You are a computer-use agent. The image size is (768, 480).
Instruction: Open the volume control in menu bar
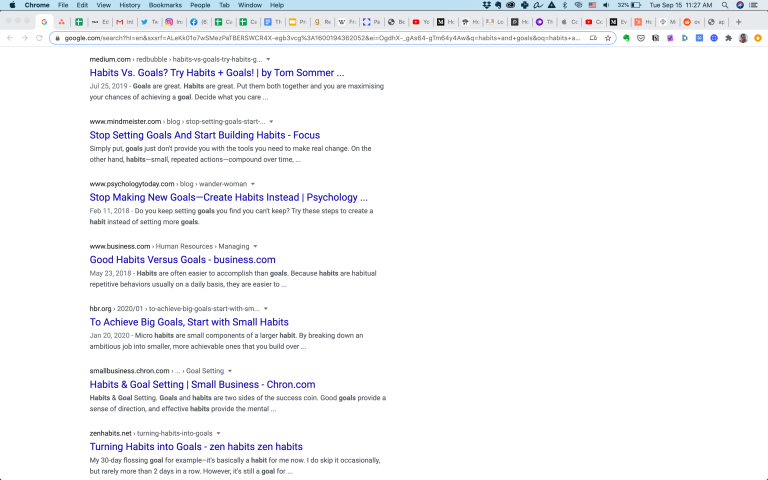[x=606, y=5]
